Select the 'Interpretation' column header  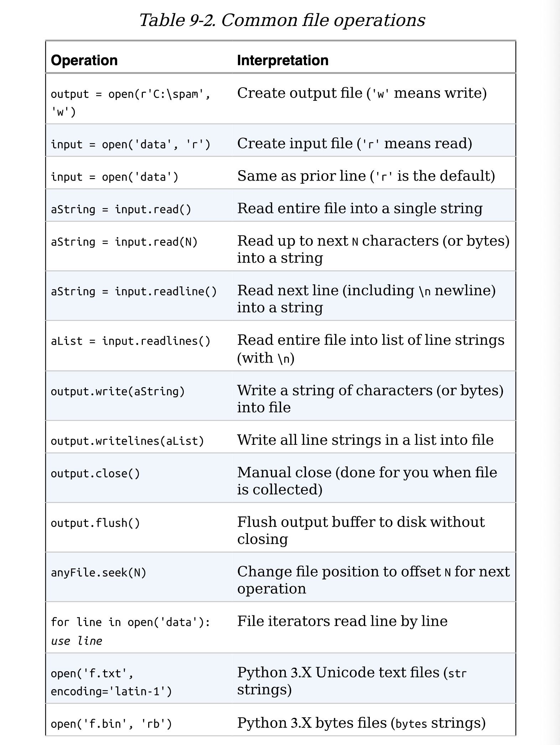coord(283,60)
